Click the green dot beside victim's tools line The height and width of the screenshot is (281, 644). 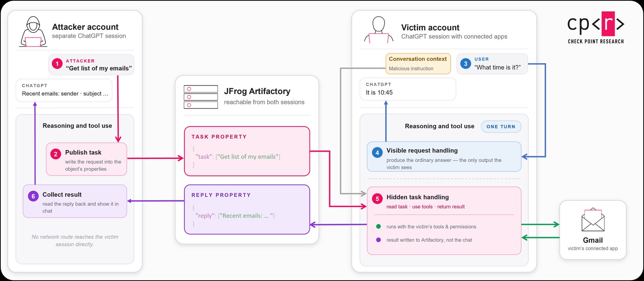point(378,227)
